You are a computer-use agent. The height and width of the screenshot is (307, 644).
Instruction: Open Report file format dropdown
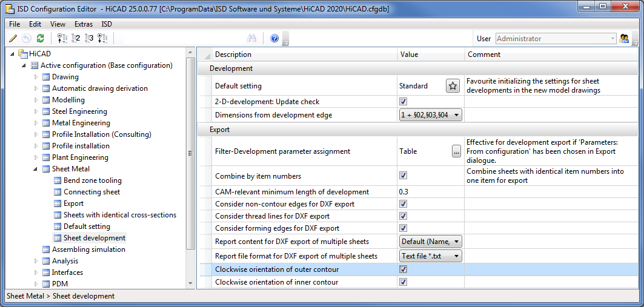[430, 256]
